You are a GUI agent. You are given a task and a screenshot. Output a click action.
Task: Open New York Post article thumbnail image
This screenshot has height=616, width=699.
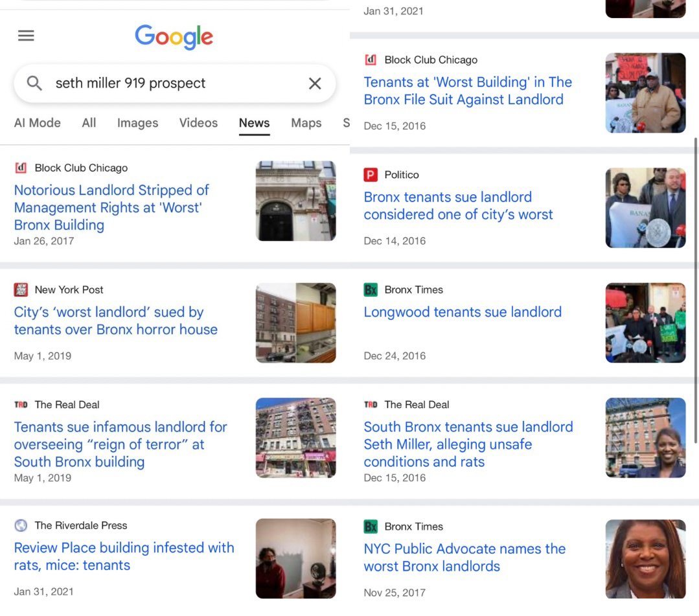295,323
